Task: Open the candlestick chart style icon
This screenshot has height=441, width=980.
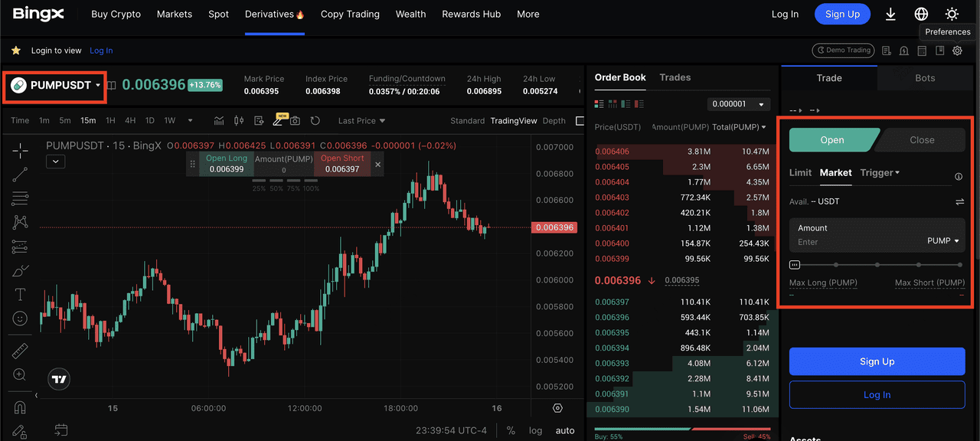Action: [x=239, y=120]
